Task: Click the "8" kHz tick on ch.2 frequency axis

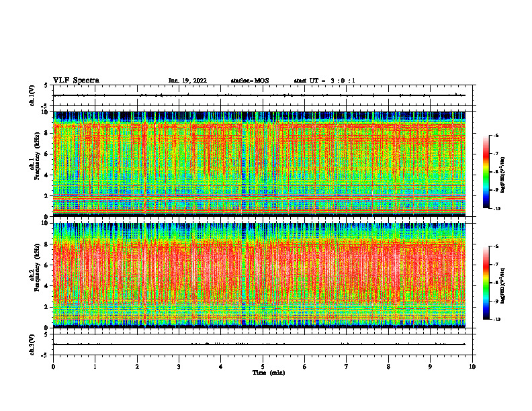Action: [x=47, y=244]
